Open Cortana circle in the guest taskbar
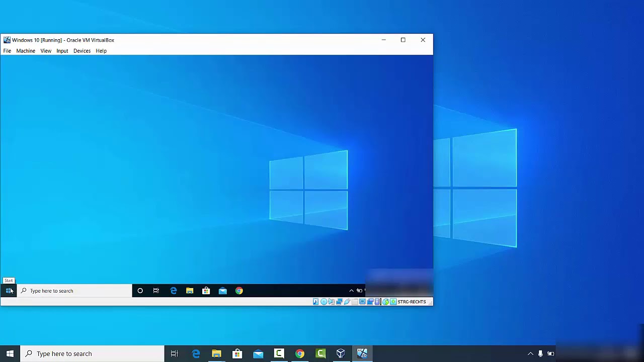Image resolution: width=644 pixels, height=362 pixels. (140, 291)
